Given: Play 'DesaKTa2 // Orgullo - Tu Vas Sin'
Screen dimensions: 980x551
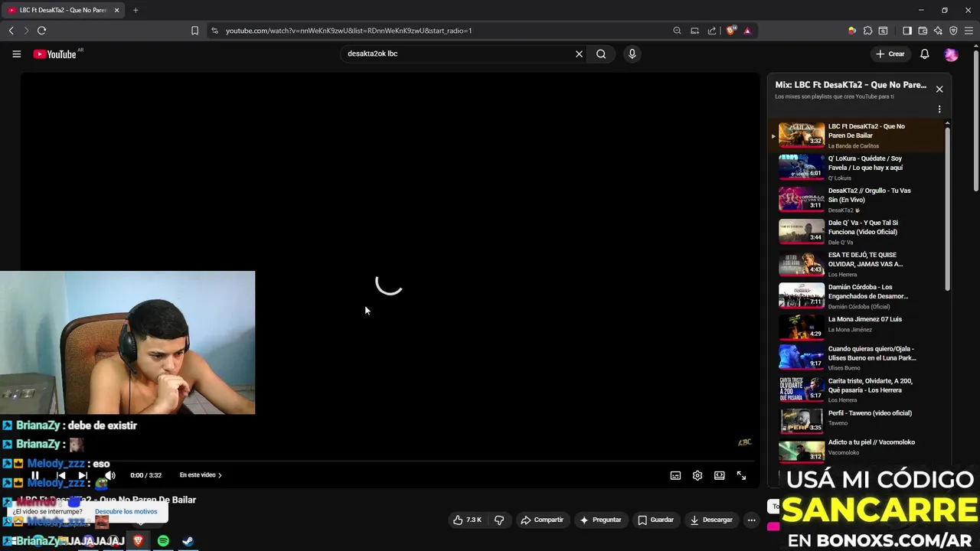Looking at the screenshot, I should [857, 200].
